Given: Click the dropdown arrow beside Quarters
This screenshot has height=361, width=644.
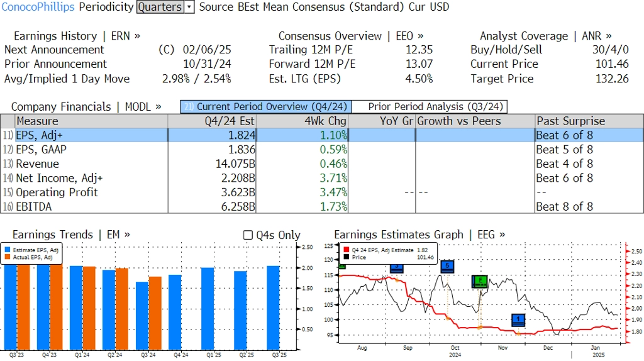Looking at the screenshot, I should 189,7.
